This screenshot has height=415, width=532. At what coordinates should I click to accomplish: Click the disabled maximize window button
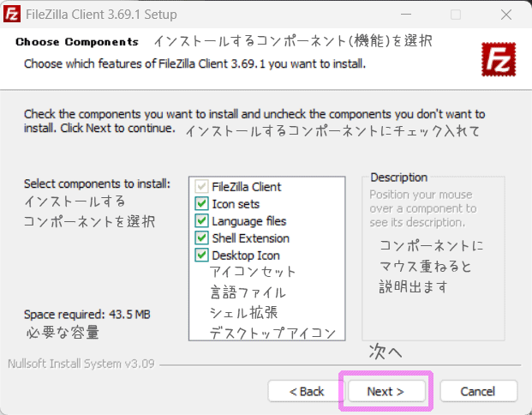(456, 15)
